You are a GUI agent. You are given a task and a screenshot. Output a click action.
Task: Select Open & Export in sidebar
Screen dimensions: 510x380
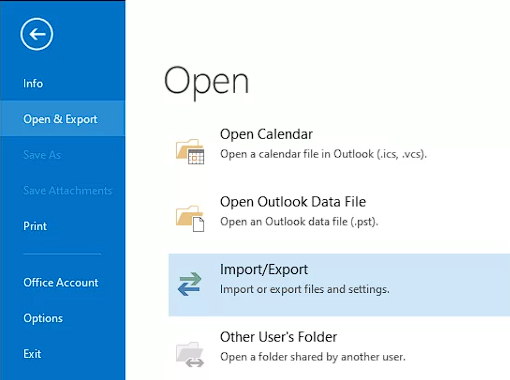click(x=63, y=119)
